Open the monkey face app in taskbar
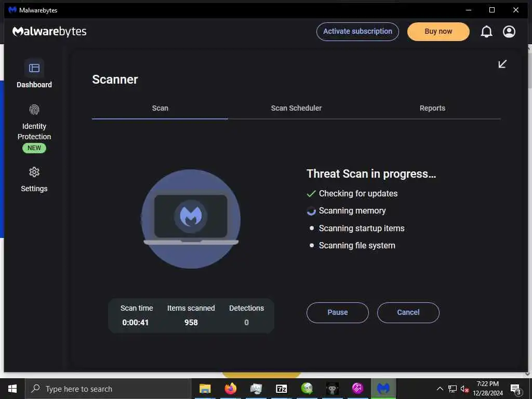Screen dimensions: 532x399 pyautogui.click(x=332, y=389)
